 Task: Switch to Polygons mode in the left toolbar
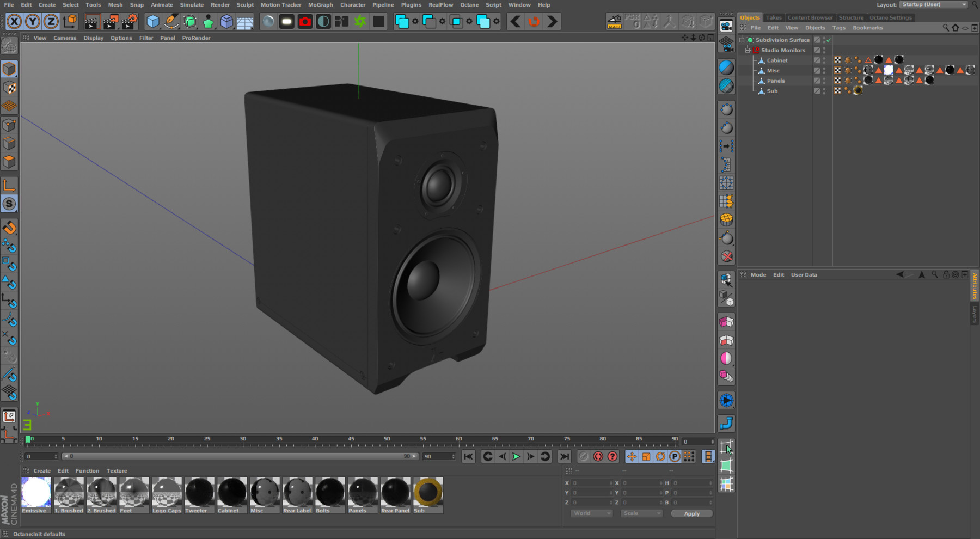click(9, 161)
